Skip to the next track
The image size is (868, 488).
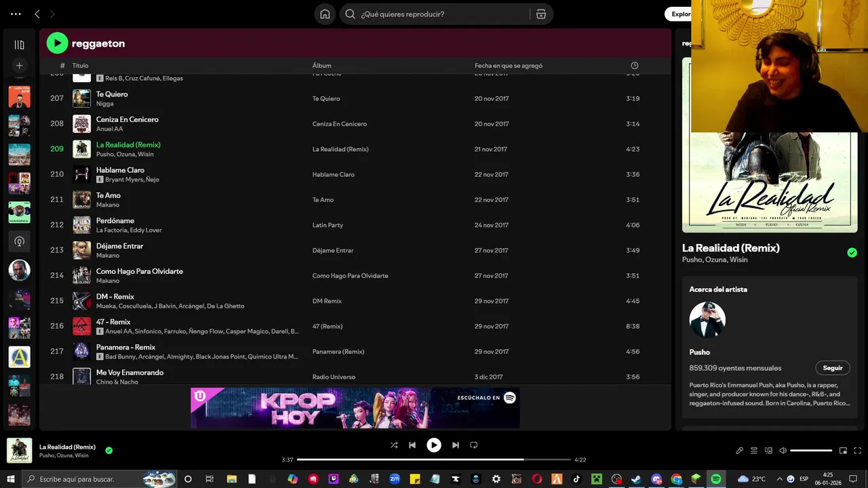point(456,445)
